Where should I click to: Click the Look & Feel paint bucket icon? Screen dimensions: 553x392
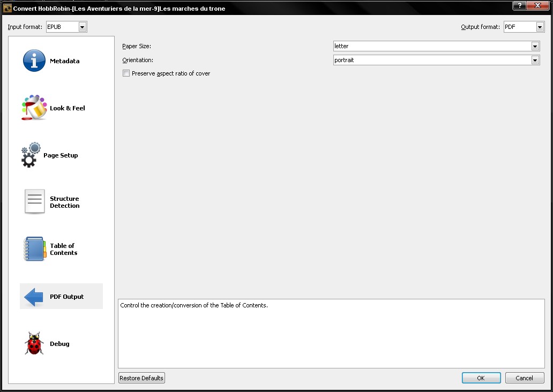pyautogui.click(x=34, y=108)
